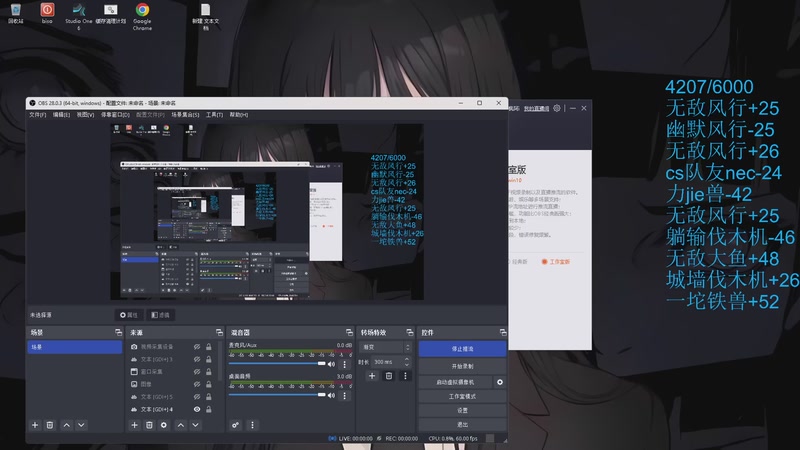The height and width of the screenshot is (450, 800).
Task: Unlock the 窗口采集 source lock icon
Action: point(209,372)
